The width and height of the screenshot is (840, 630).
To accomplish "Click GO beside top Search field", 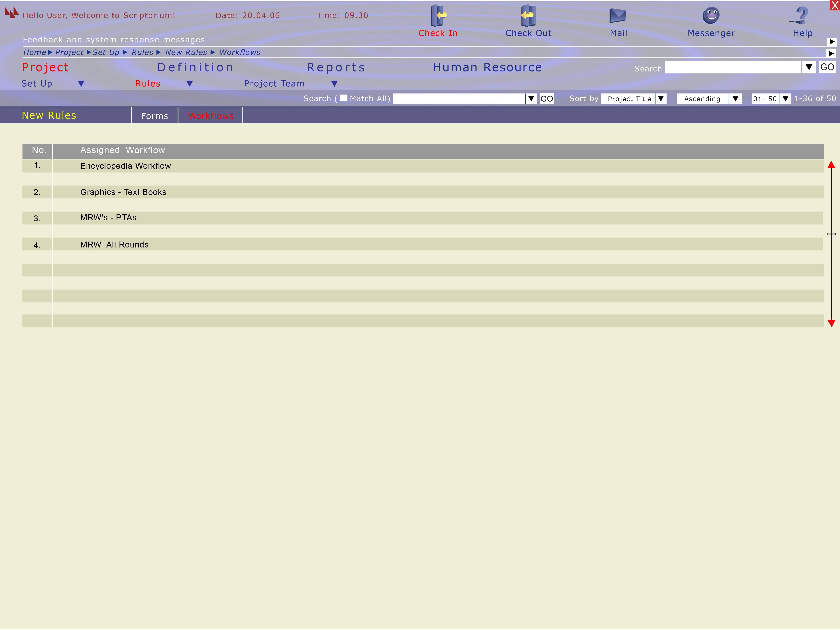I will tap(827, 67).
